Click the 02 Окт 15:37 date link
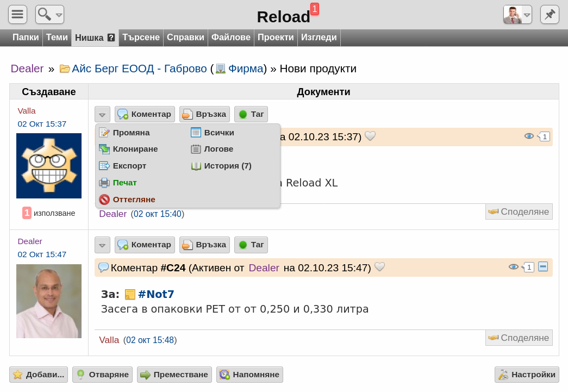Image resolution: width=568 pixels, height=392 pixels. [x=42, y=124]
